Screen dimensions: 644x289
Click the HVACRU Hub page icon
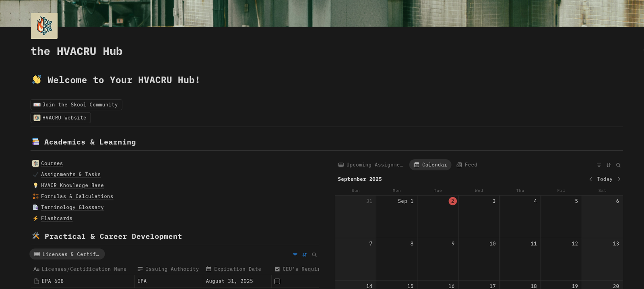pos(44,26)
